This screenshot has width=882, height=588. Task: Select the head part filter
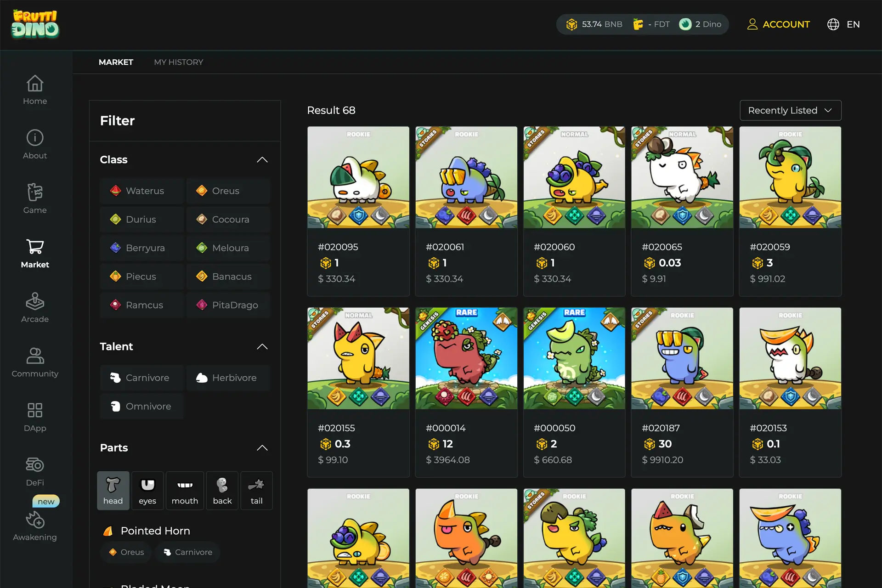click(x=113, y=491)
